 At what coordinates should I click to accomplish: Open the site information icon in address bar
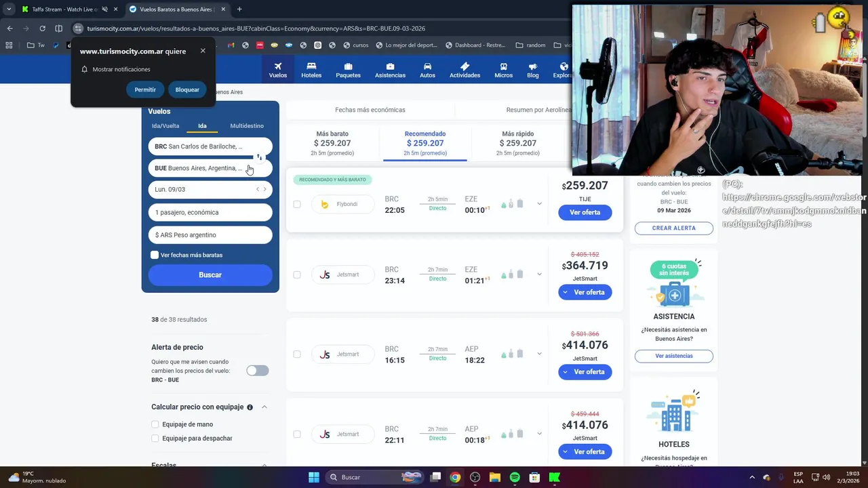78,28
